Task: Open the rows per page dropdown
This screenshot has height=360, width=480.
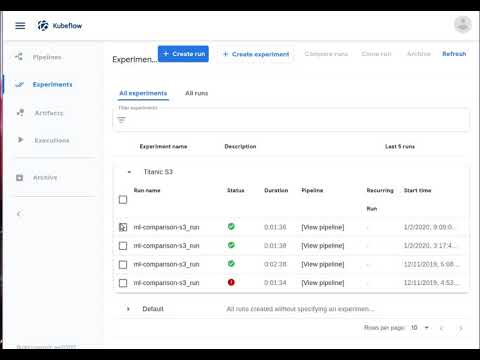Action: (420, 328)
